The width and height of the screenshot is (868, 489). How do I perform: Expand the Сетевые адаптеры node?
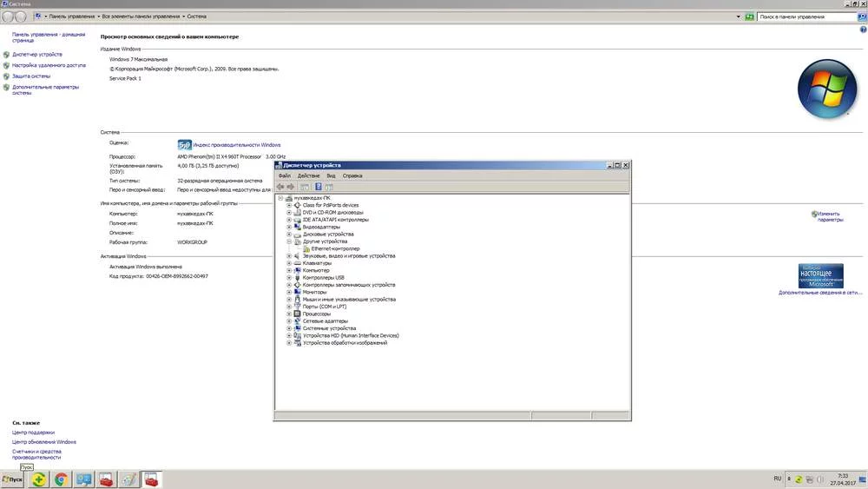click(x=289, y=320)
